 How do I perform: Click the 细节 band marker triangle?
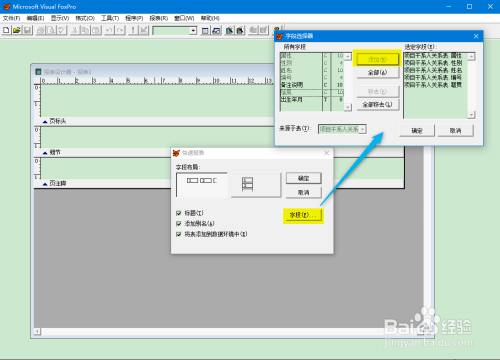pyautogui.click(x=45, y=153)
